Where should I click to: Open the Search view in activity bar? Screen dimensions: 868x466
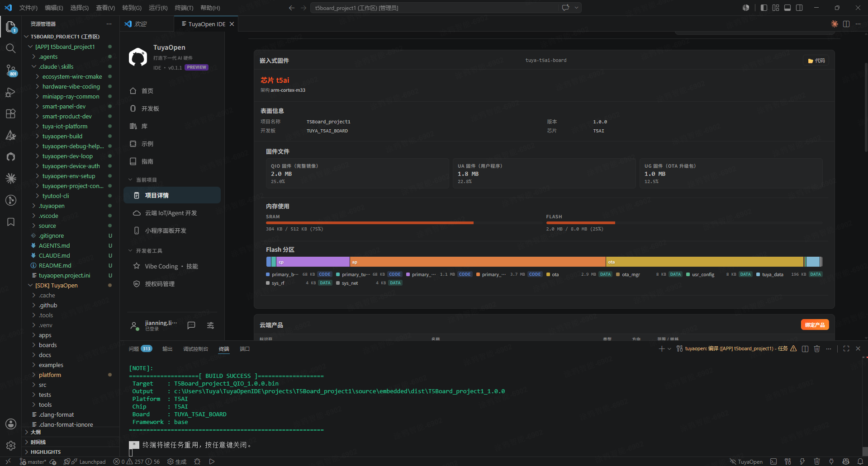[x=11, y=48]
